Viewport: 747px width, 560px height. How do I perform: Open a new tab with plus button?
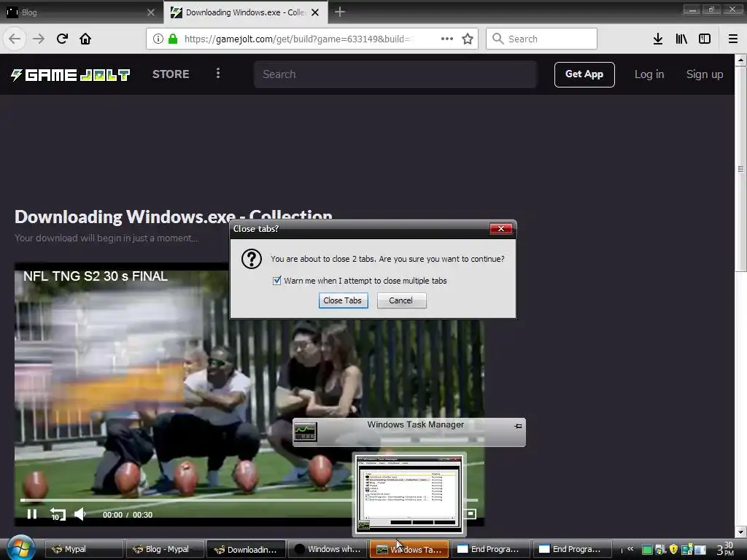[339, 12]
